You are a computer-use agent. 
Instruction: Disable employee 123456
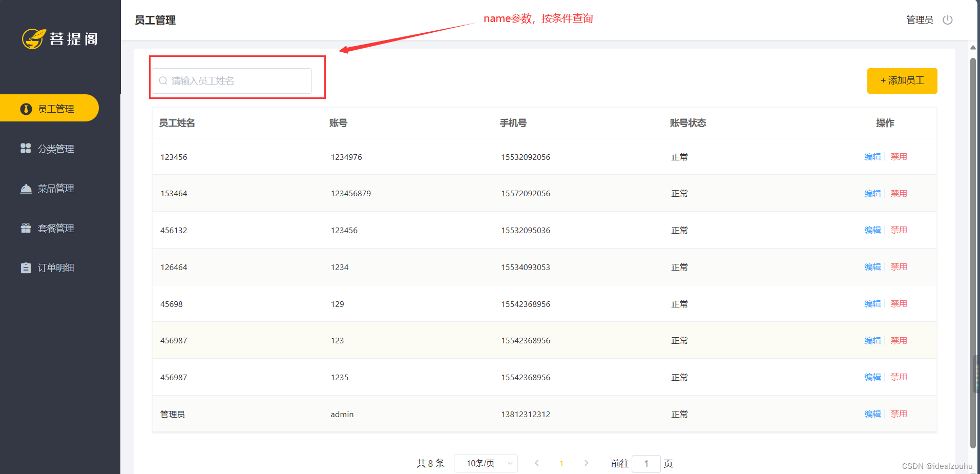point(899,157)
